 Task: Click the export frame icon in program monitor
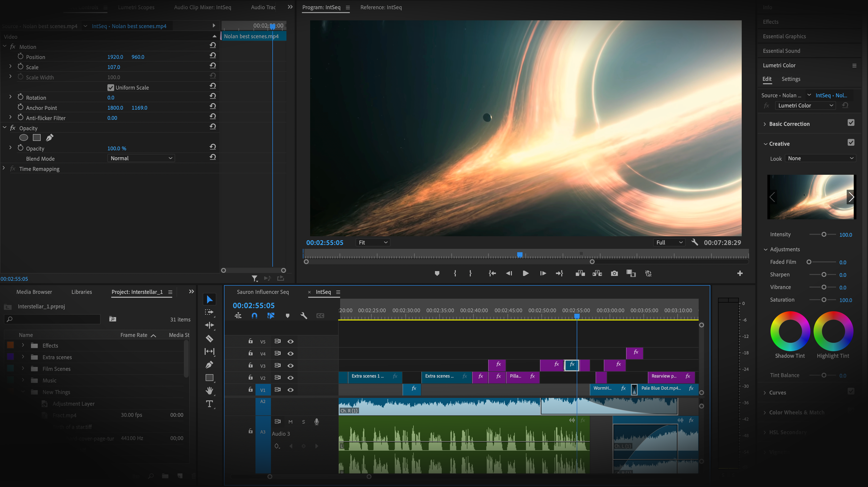click(x=614, y=273)
